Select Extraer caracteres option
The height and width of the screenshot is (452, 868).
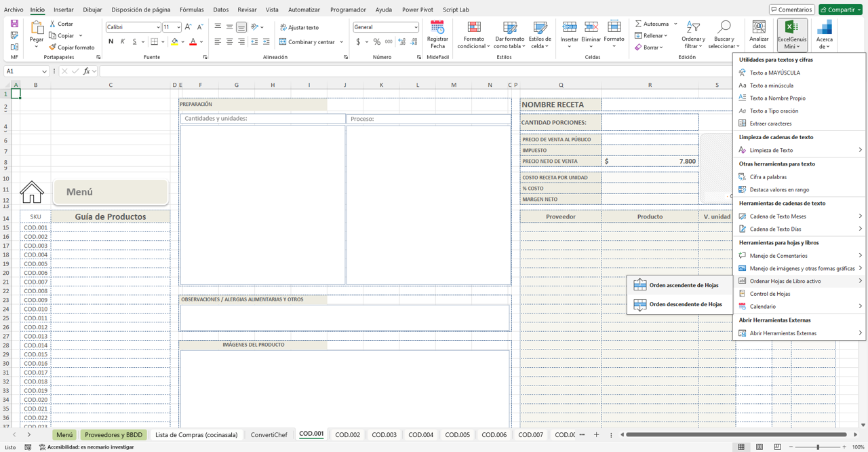[x=770, y=124]
